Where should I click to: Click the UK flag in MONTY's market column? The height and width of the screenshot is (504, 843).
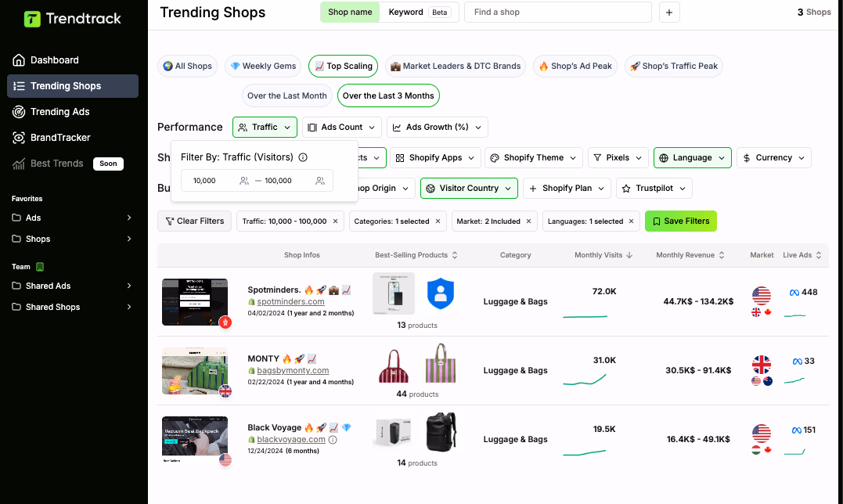tap(762, 364)
